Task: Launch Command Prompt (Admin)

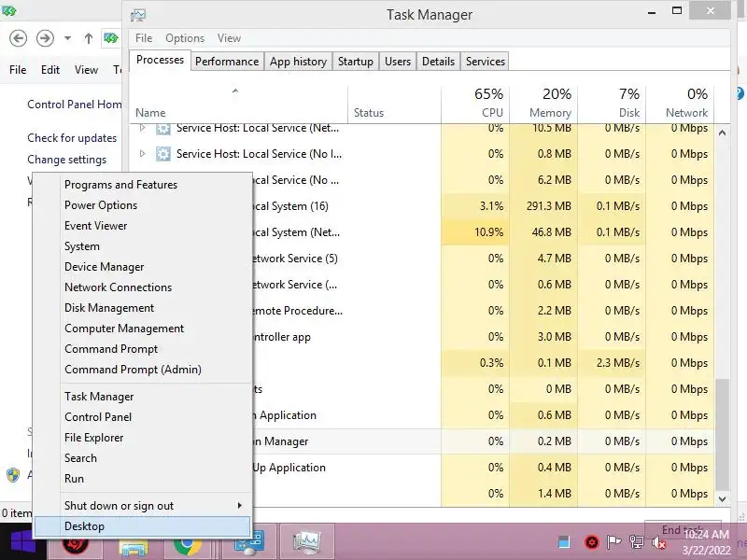Action: click(x=133, y=369)
